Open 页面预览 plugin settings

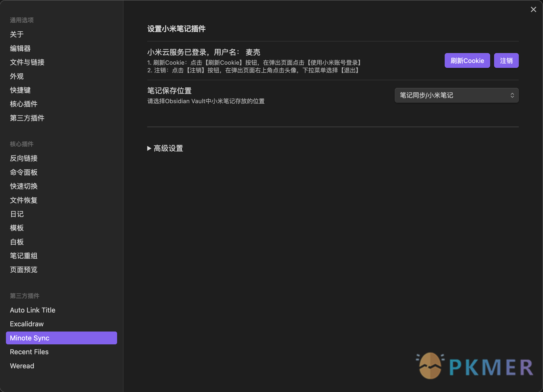point(61,270)
